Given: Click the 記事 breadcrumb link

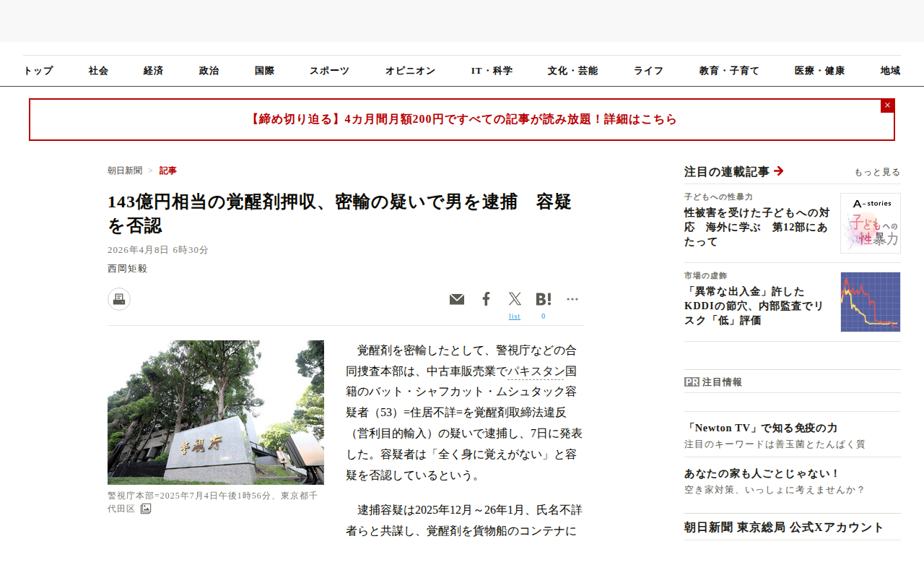Looking at the screenshot, I should pyautogui.click(x=168, y=171).
